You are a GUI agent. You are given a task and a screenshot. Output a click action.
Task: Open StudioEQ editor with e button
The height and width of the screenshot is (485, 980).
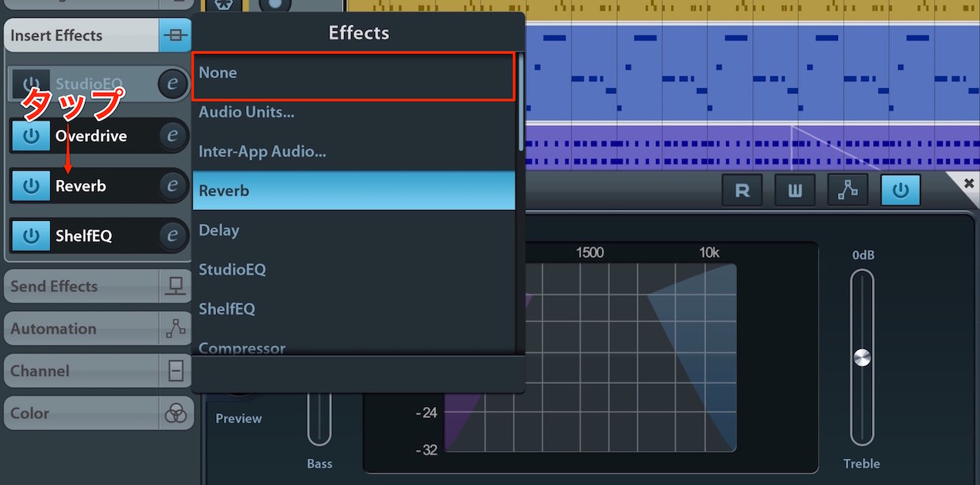click(x=173, y=84)
